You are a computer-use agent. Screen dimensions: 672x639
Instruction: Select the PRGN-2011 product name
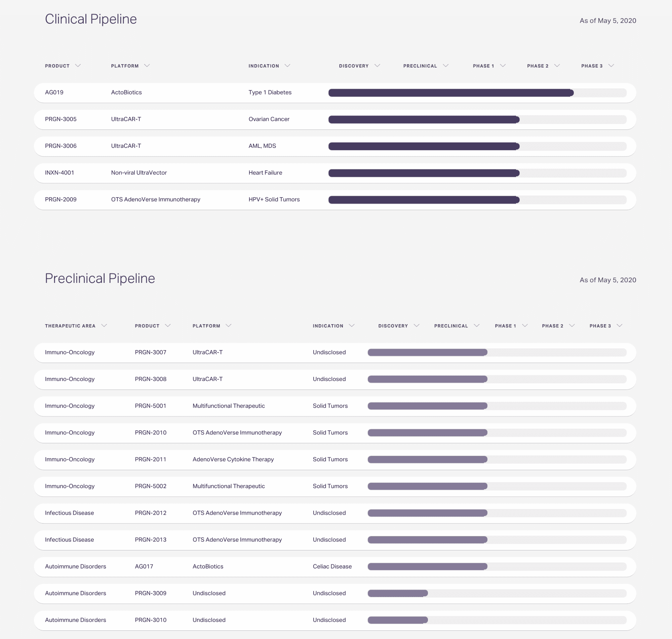[151, 460]
